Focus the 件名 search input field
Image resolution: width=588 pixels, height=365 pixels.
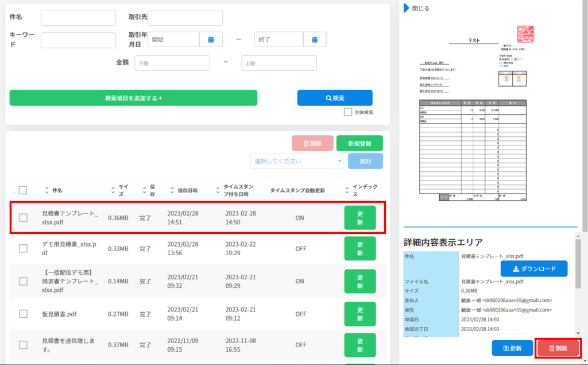click(78, 18)
